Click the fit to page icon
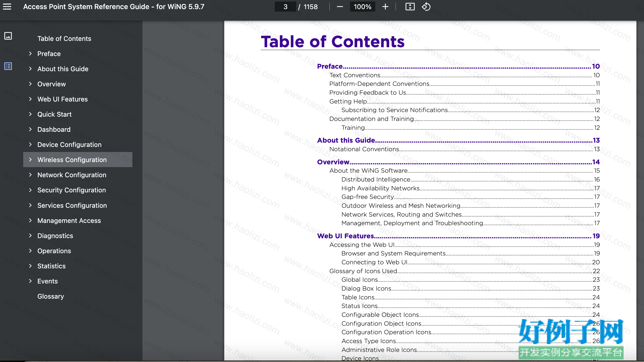644x362 pixels. coord(410,7)
